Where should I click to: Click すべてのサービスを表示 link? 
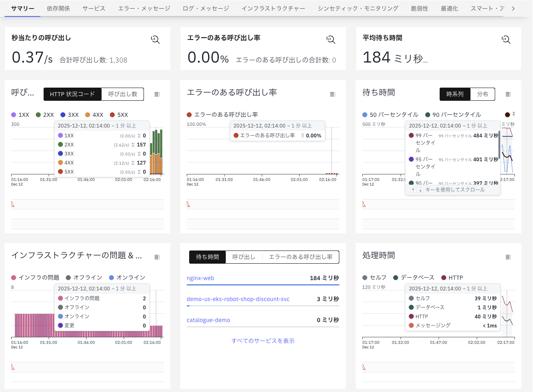(x=263, y=341)
